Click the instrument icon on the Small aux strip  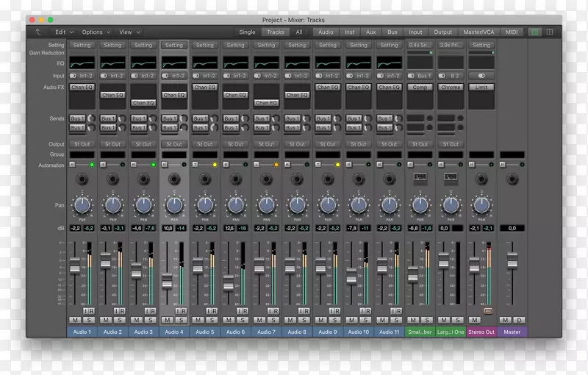pyautogui.click(x=420, y=178)
